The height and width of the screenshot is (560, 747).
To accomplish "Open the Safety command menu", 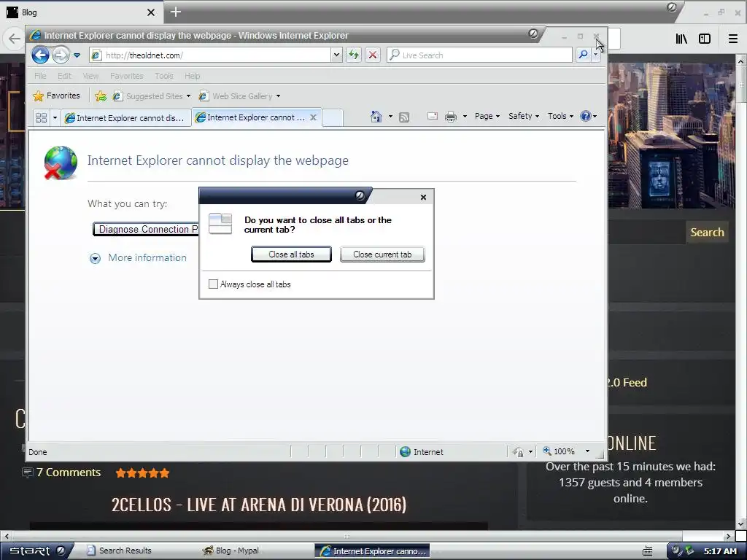I will pos(524,116).
